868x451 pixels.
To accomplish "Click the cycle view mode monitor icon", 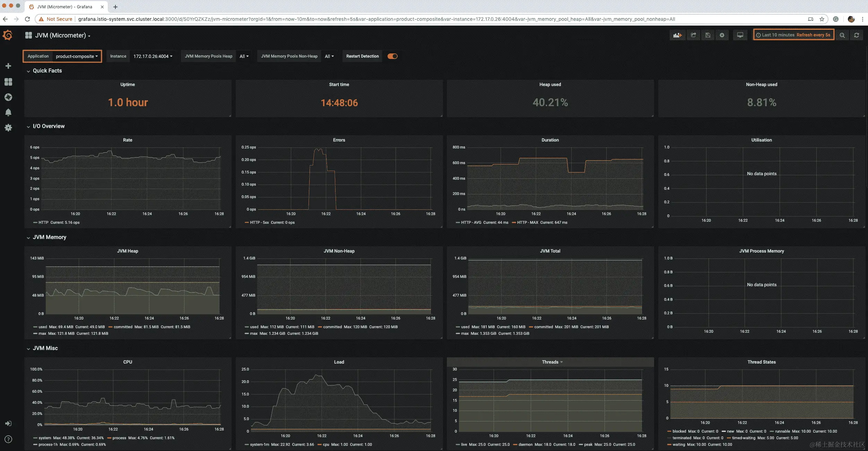I will (740, 35).
